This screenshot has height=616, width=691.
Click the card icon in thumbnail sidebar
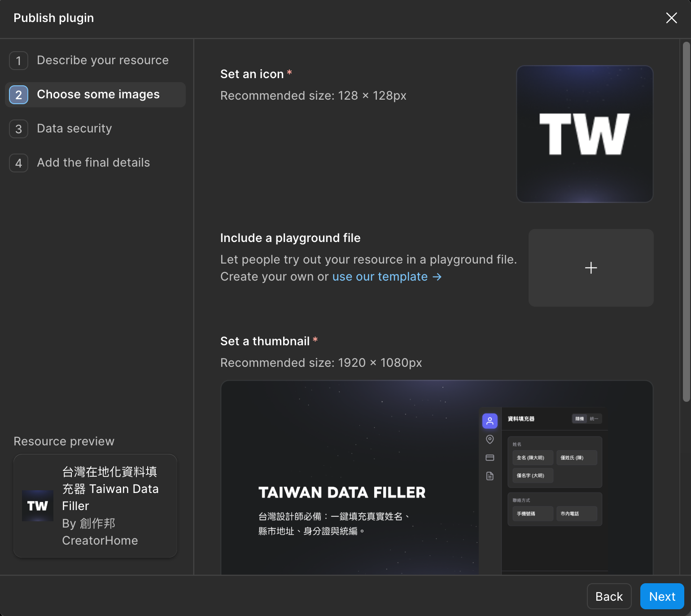point(490,458)
